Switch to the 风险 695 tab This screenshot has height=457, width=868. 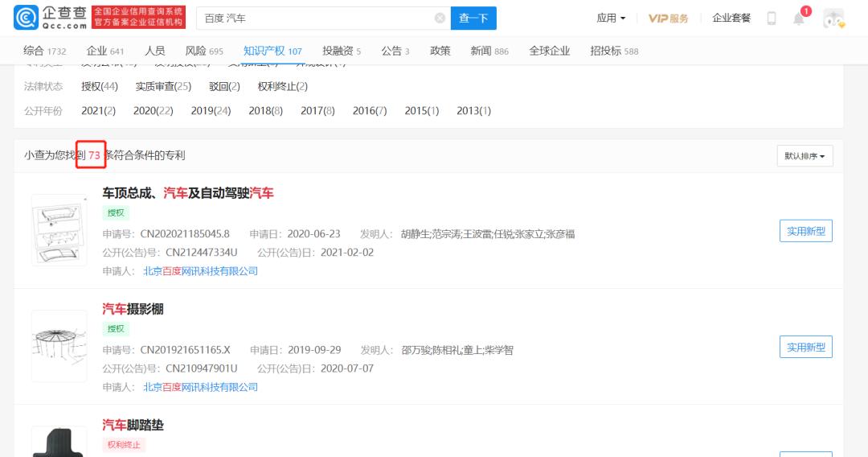click(x=204, y=51)
